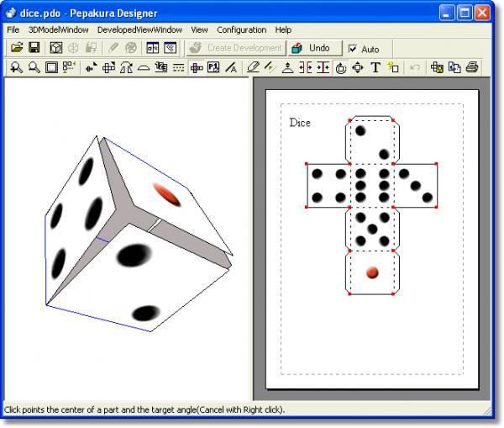Select the move part arrows tool

click(x=359, y=68)
